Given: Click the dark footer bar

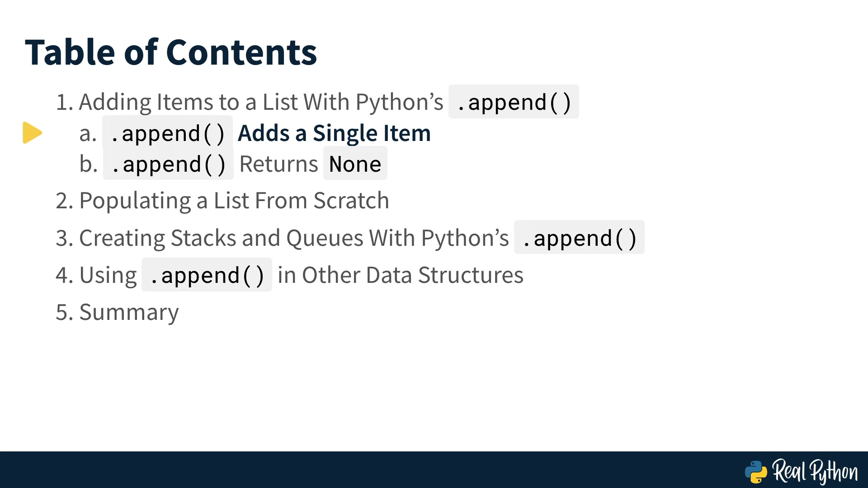Looking at the screenshot, I should [x=434, y=469].
